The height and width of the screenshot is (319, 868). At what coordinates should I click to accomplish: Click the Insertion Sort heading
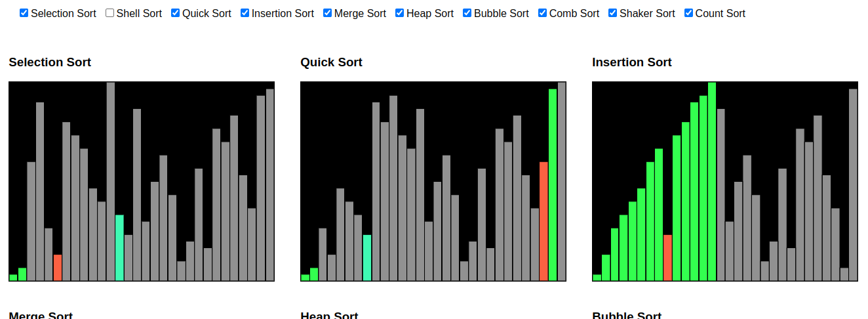(x=632, y=62)
